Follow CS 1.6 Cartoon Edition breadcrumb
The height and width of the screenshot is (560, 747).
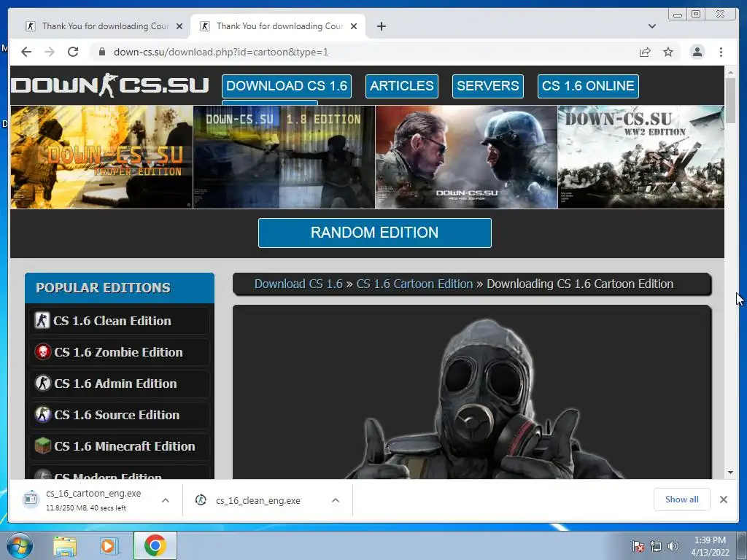[414, 284]
